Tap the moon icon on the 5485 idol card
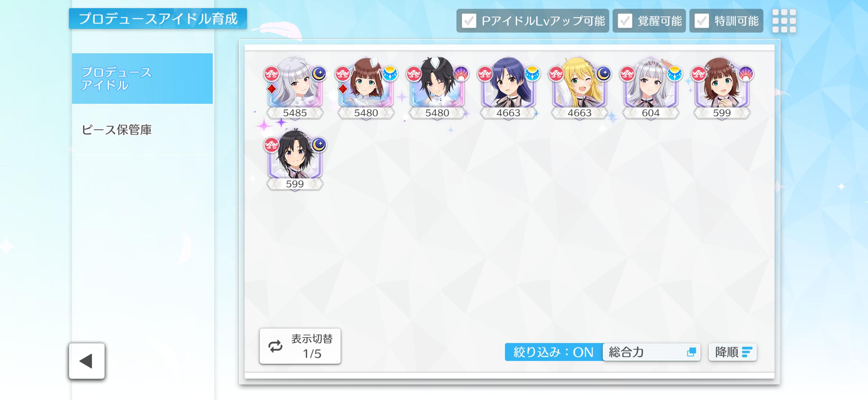Viewport: 868px width, 400px height. point(319,74)
